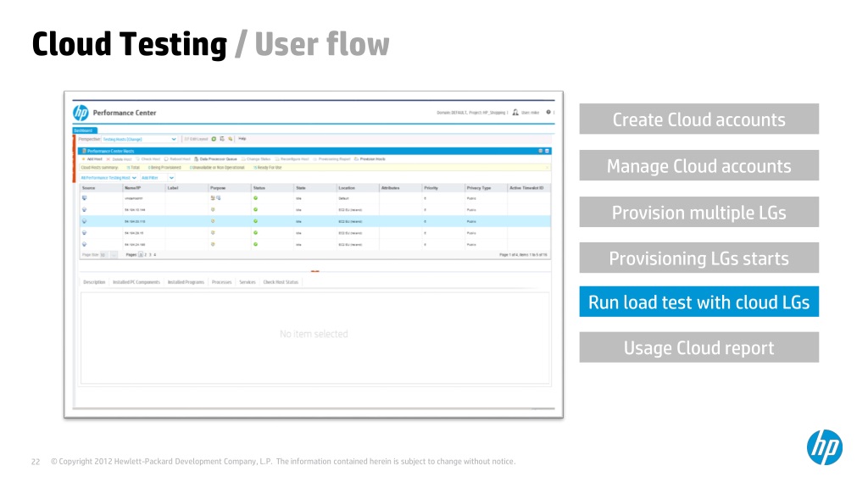Screen dimensions: 868x488
Task: Click the green refresh icon after Edit Layout
Action: tap(214, 139)
